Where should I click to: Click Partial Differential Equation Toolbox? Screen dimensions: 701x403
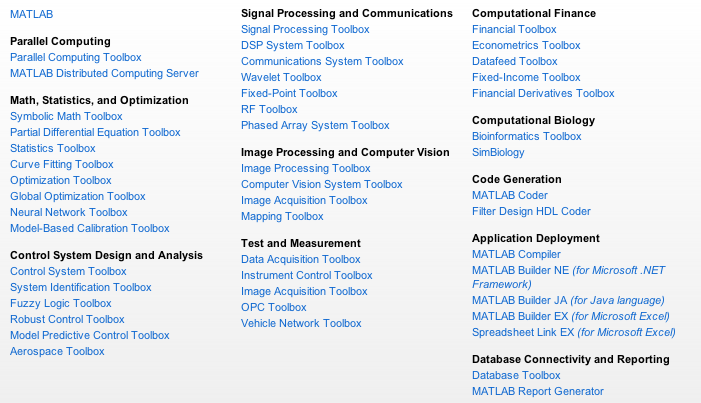95,132
